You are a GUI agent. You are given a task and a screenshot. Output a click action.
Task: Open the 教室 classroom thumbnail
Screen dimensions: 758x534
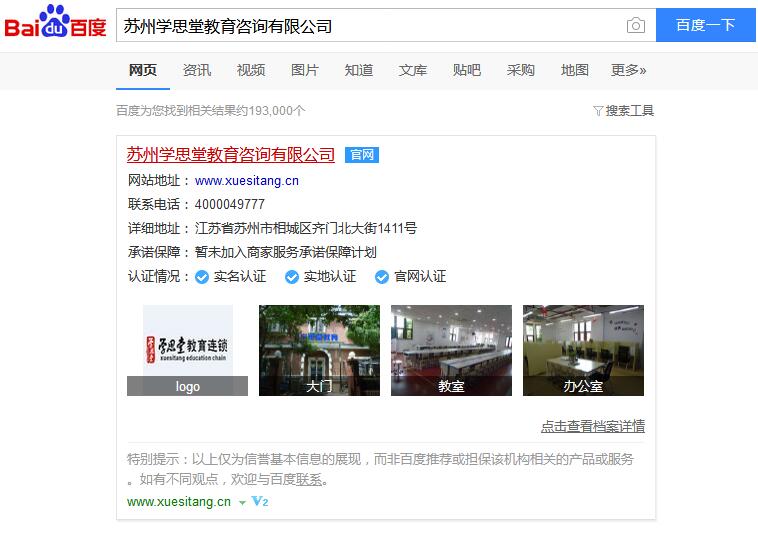[451, 350]
